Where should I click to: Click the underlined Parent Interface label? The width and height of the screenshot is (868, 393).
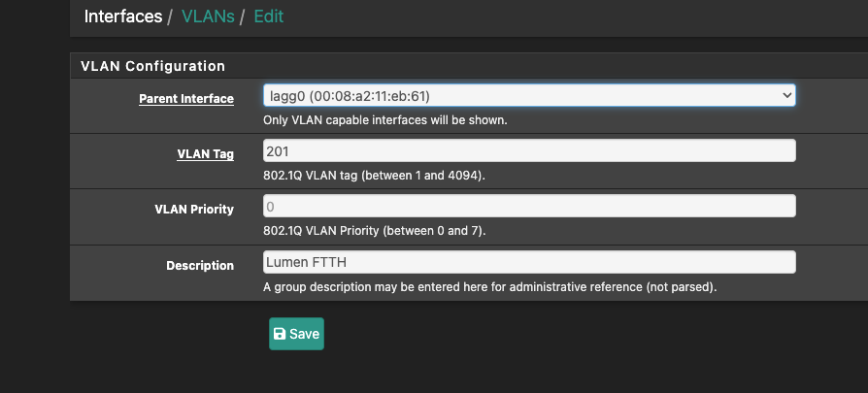186,99
